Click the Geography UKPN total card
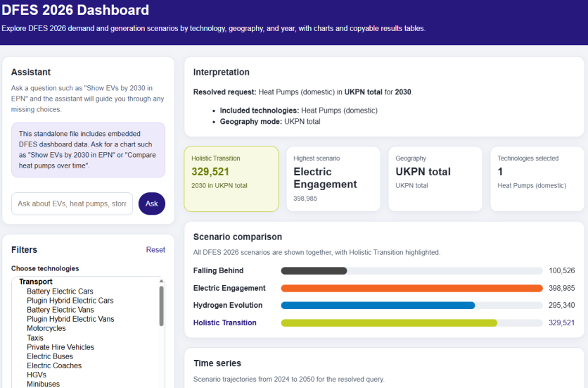Image resolution: width=588 pixels, height=388 pixels. (435, 179)
